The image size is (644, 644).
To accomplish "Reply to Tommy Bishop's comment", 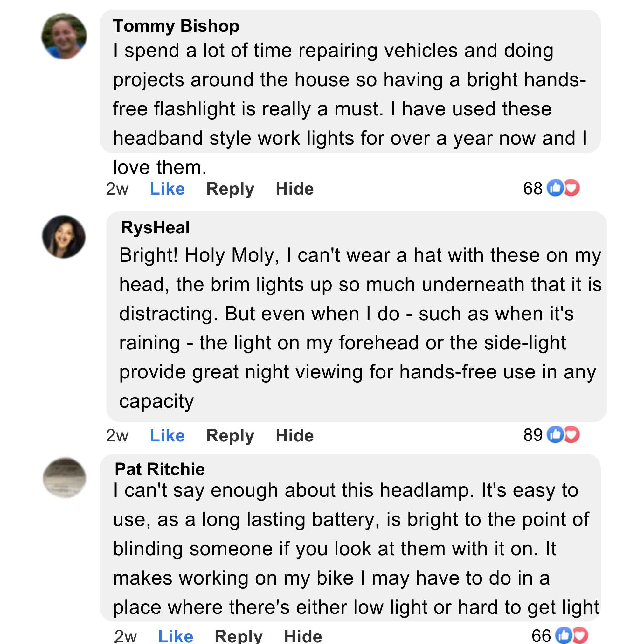I will click(230, 189).
